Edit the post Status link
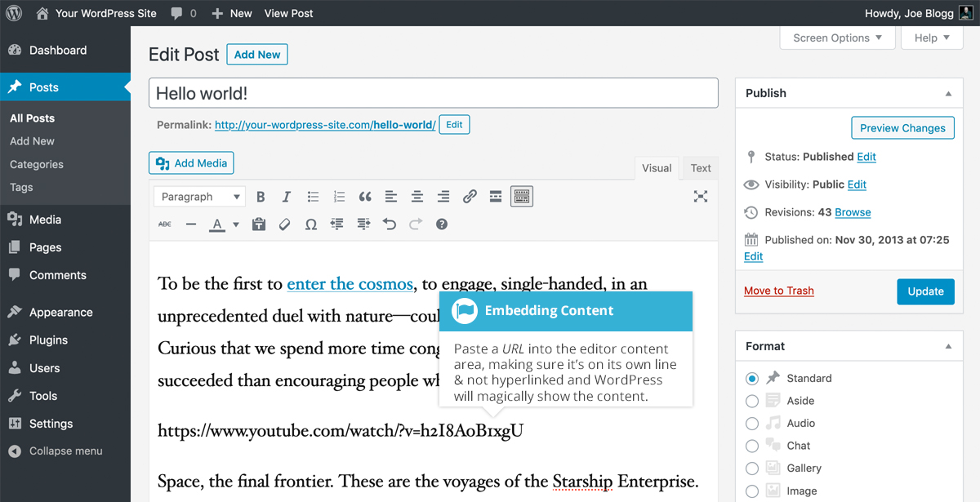Image resolution: width=980 pixels, height=502 pixels. click(x=866, y=157)
